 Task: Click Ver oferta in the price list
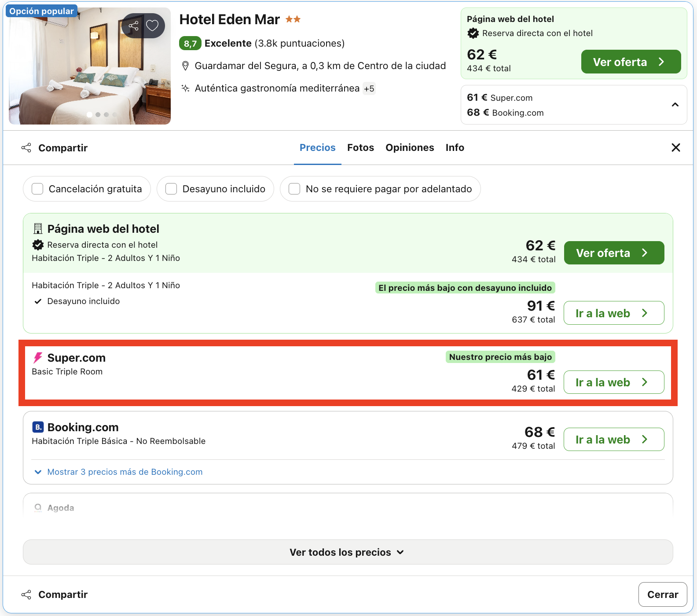click(x=614, y=253)
